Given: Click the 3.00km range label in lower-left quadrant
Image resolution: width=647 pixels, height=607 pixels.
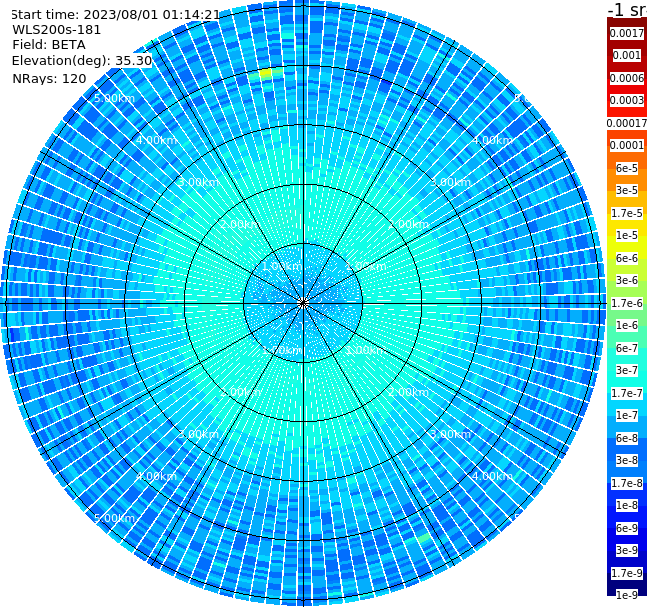Looking at the screenshot, I should point(198,434).
